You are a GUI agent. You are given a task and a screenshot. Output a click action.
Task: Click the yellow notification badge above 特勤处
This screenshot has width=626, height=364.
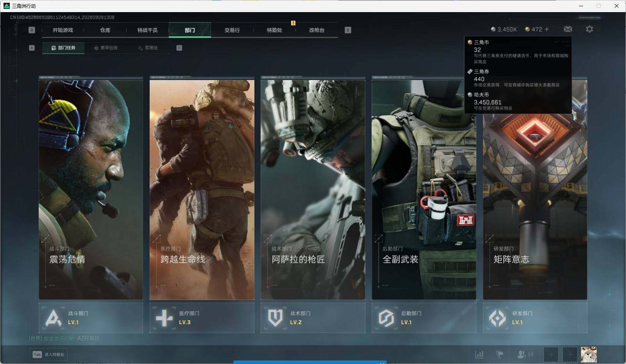coord(293,23)
